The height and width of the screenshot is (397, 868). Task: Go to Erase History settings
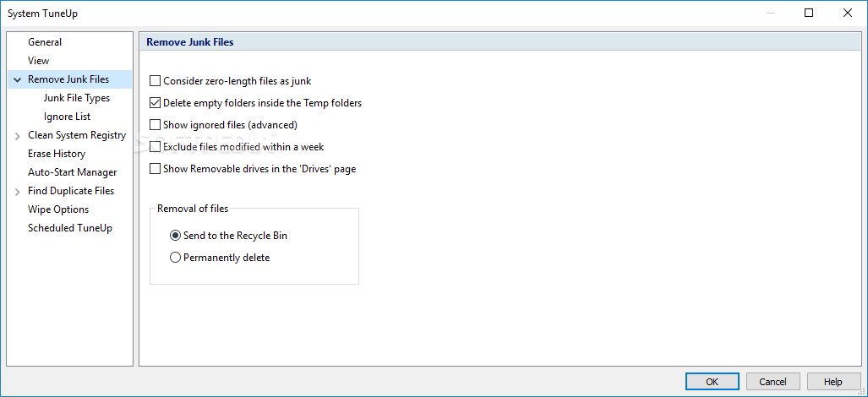pos(57,154)
